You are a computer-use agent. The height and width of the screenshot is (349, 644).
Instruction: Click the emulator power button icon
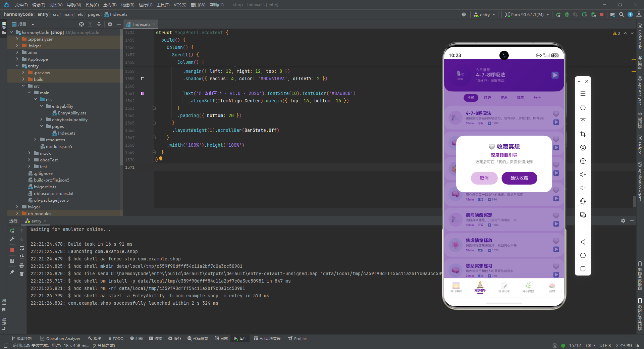583,107
